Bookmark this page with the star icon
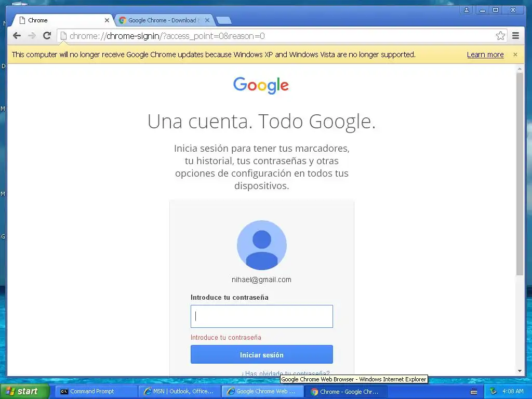 [x=500, y=36]
